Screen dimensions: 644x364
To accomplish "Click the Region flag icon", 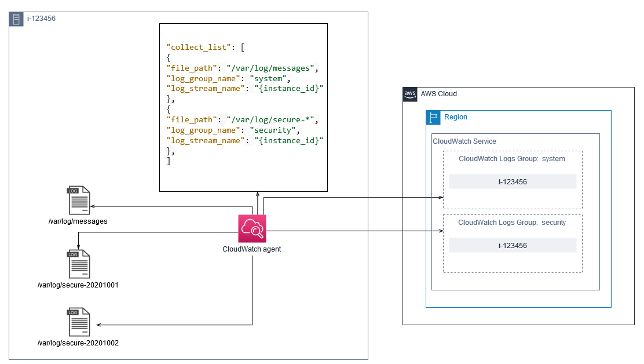I will 433,117.
